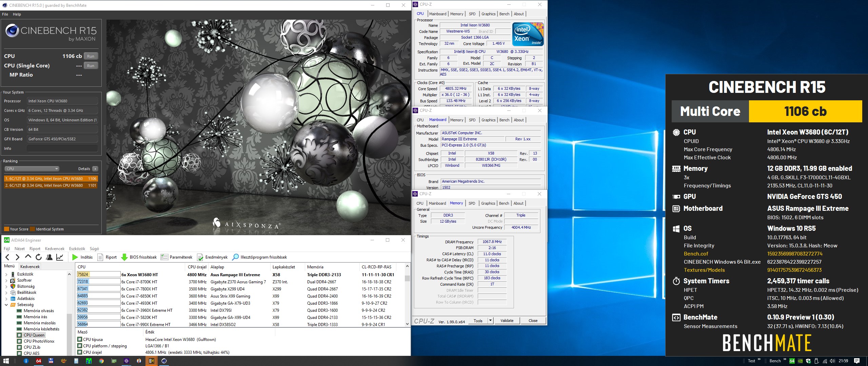The image size is (868, 366).
Task: Open Cinebench Help menu
Action: [17, 14]
